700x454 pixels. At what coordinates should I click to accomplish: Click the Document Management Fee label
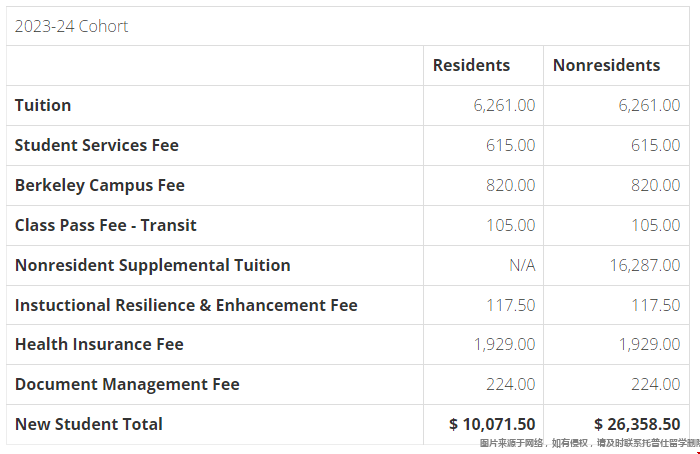[x=127, y=384]
